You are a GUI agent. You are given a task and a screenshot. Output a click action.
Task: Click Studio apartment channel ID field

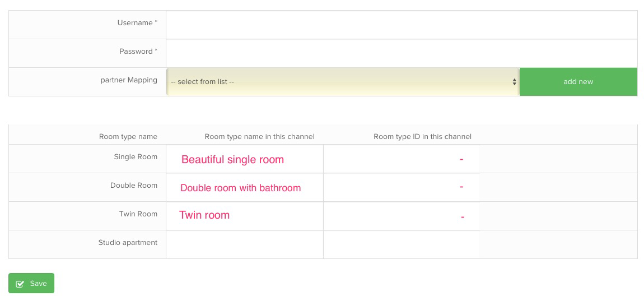pos(402,244)
